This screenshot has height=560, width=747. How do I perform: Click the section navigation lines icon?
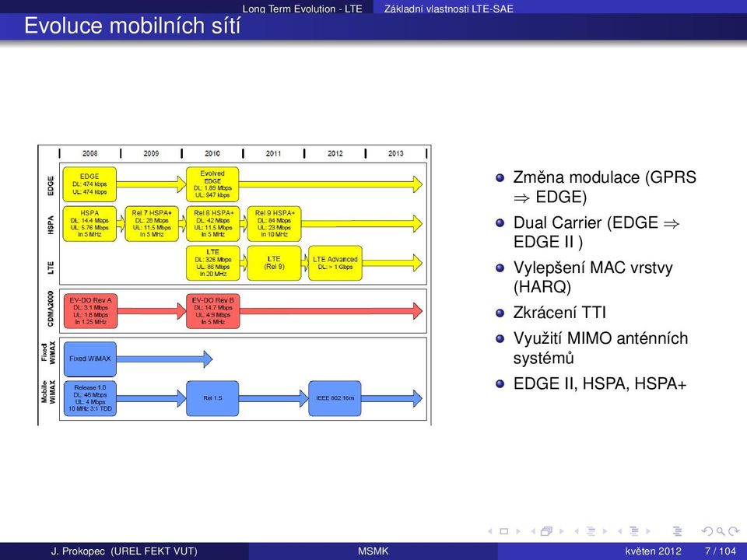coord(634,531)
